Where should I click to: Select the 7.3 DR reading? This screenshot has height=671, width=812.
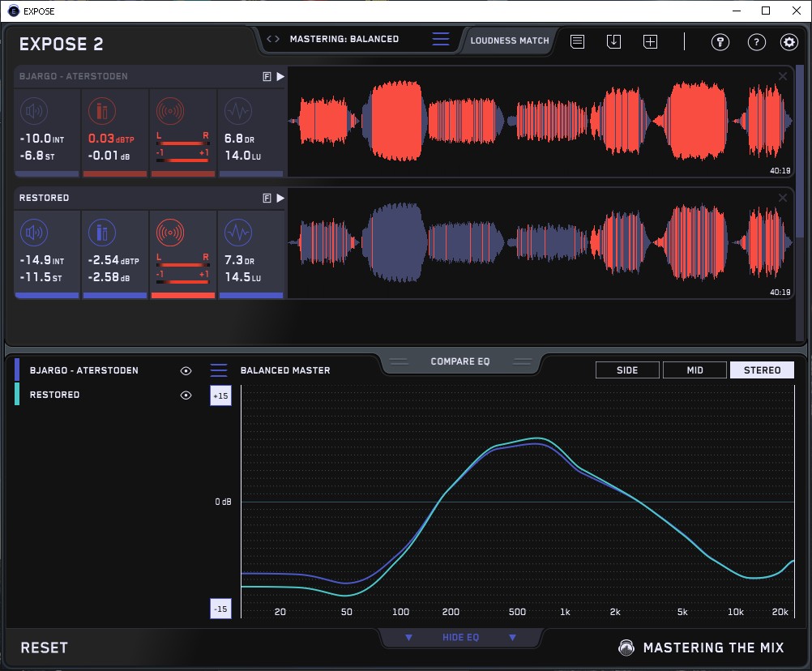pyautogui.click(x=239, y=260)
